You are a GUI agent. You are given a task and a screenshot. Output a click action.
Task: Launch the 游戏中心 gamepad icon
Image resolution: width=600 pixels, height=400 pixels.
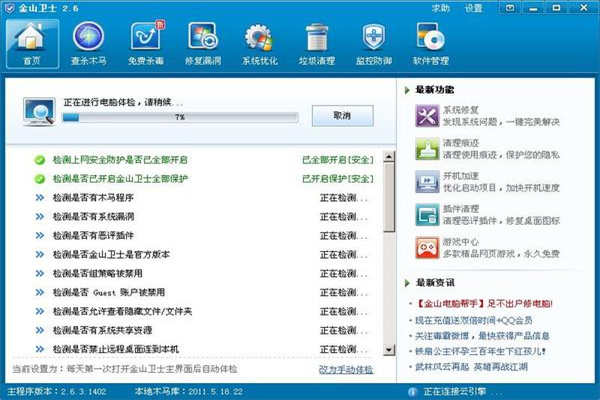pyautogui.click(x=427, y=248)
